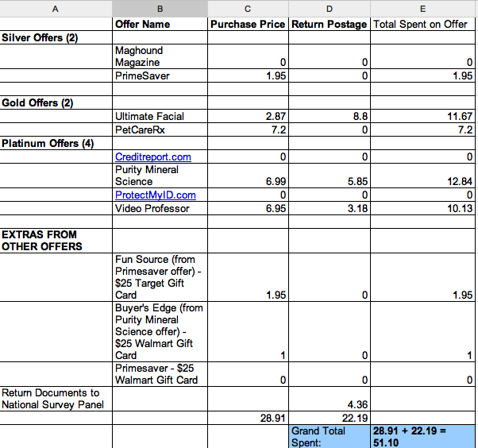Select the Silver Offers (2) cell
Viewport: 478px width, 448px height.
45,37
